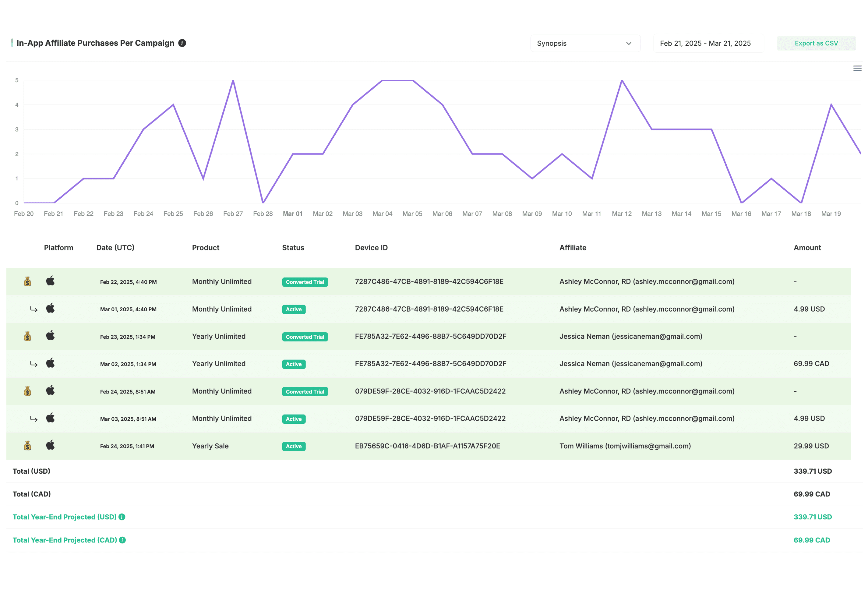This screenshot has height=597, width=868.
Task: Click the Status column header
Action: point(293,248)
